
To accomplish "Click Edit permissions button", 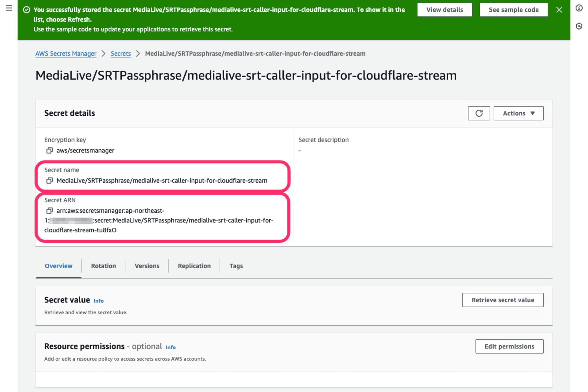I will [x=510, y=346].
